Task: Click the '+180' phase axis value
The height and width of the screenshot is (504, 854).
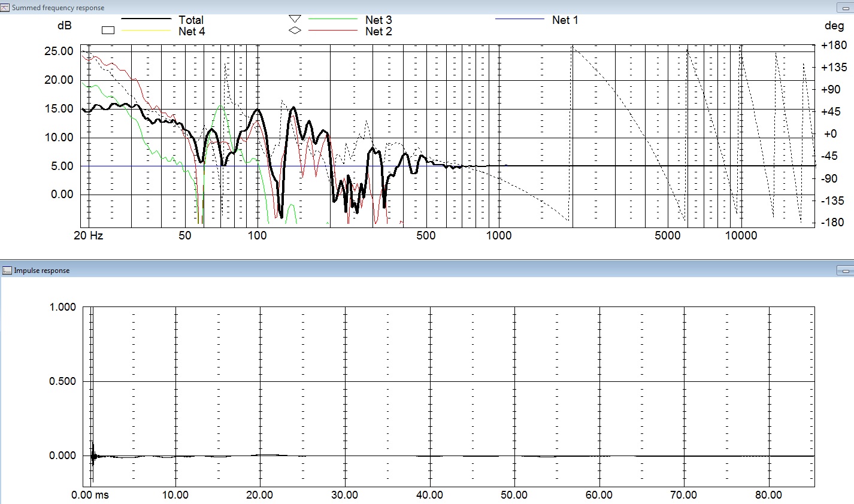Action: [x=834, y=45]
